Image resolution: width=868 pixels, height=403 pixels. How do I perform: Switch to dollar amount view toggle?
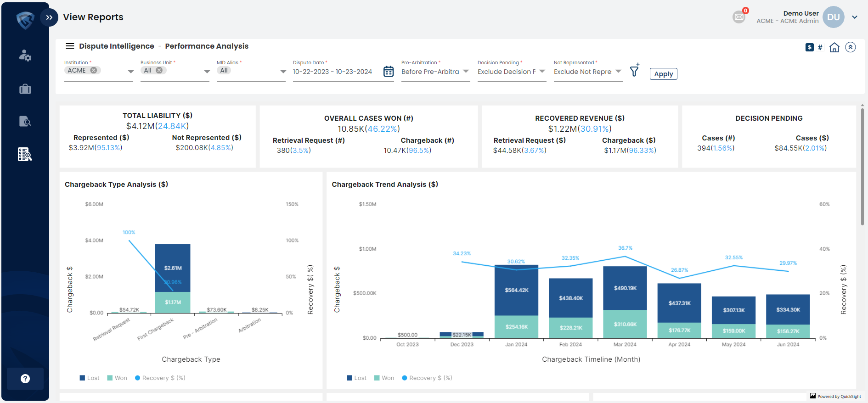point(809,47)
